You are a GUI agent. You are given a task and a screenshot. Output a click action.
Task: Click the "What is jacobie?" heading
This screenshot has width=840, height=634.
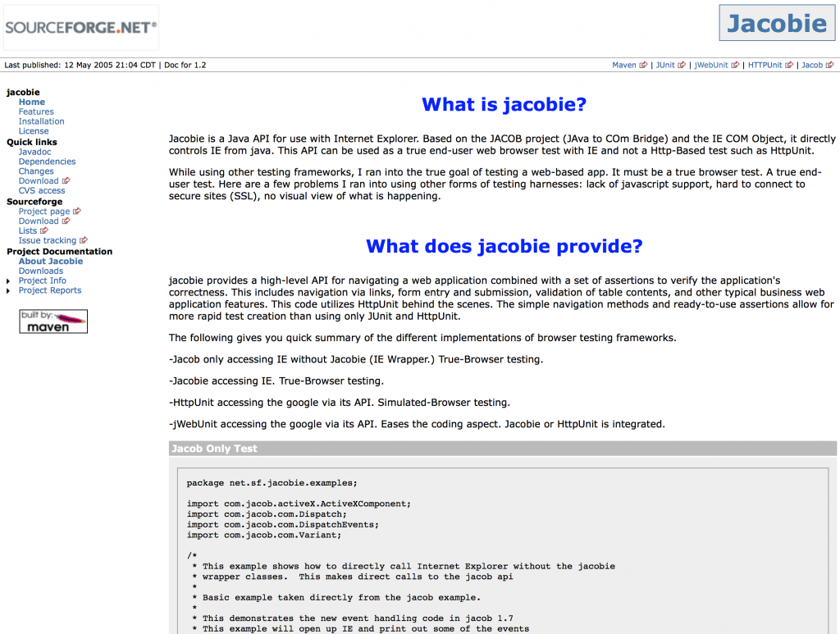coord(504,104)
